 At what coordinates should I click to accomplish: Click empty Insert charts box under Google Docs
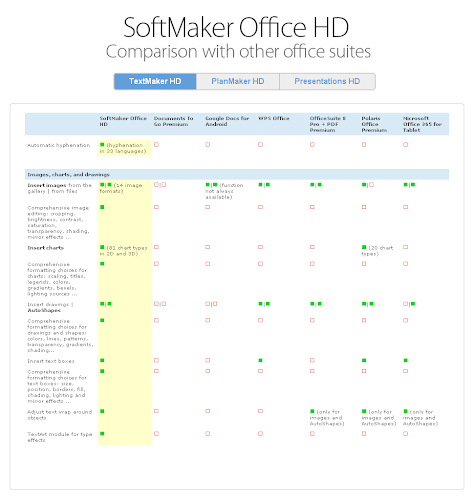pos(208,247)
